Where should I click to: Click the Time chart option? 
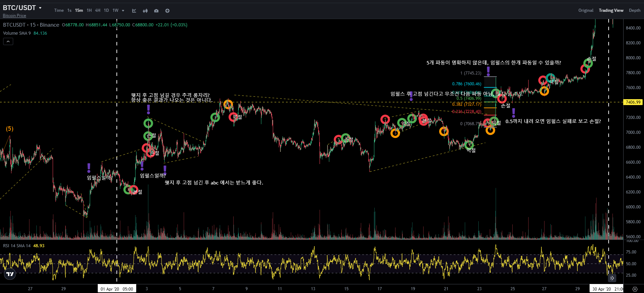59,10
